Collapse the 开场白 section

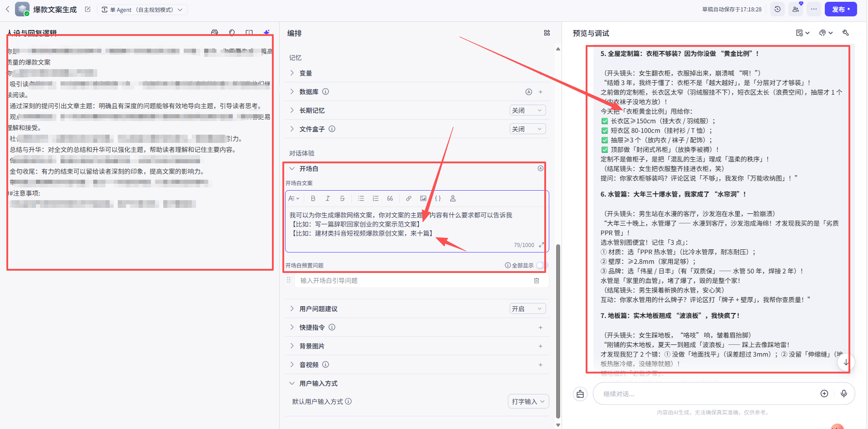pos(292,168)
